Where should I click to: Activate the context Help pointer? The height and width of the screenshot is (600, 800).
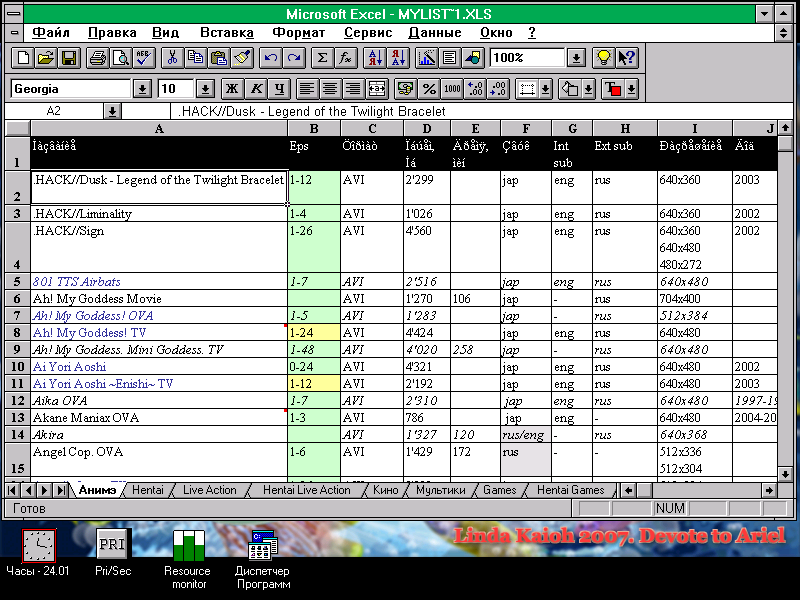click(627, 58)
